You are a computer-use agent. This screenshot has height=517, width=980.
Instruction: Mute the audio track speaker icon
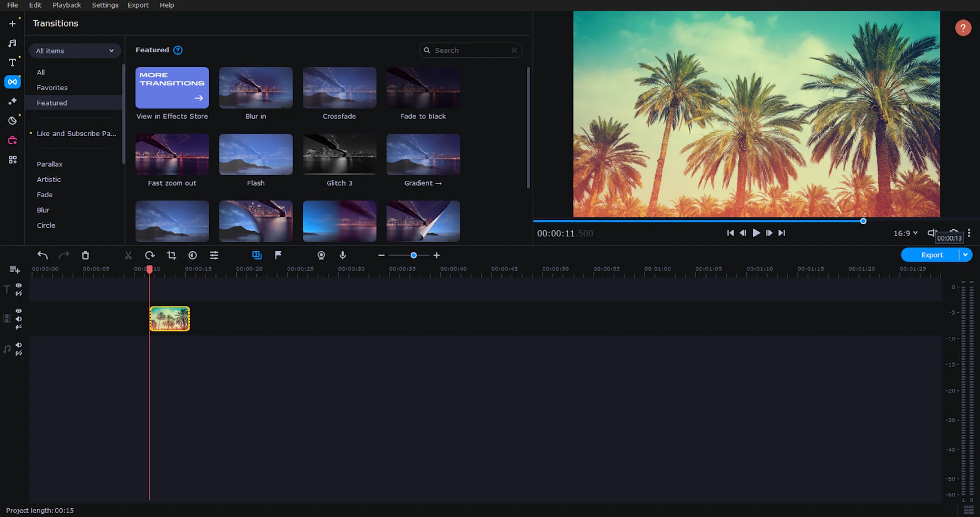pos(19,345)
